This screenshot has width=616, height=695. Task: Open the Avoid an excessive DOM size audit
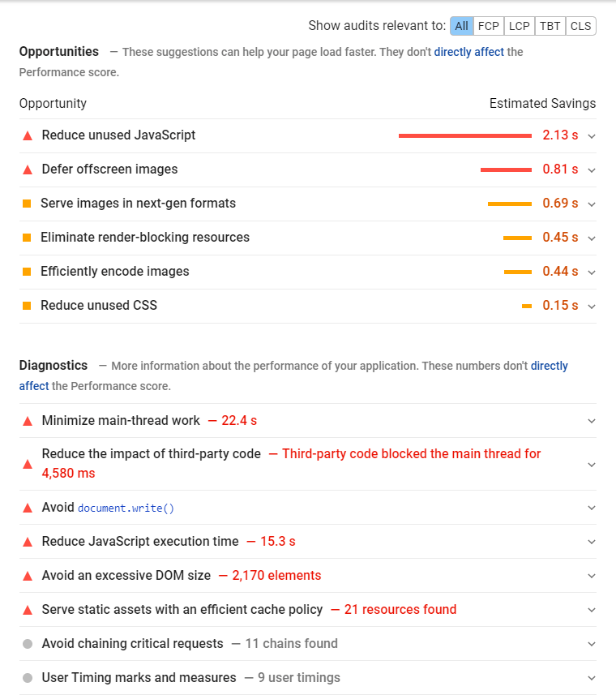[308, 575]
